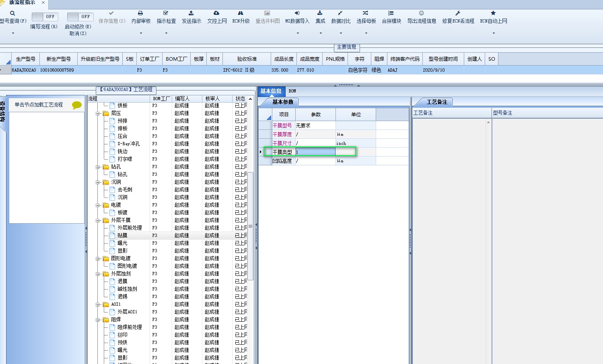The width and height of the screenshot is (603, 364).
Task: Click the 重选开料图 image icon
Action: (x=267, y=13)
